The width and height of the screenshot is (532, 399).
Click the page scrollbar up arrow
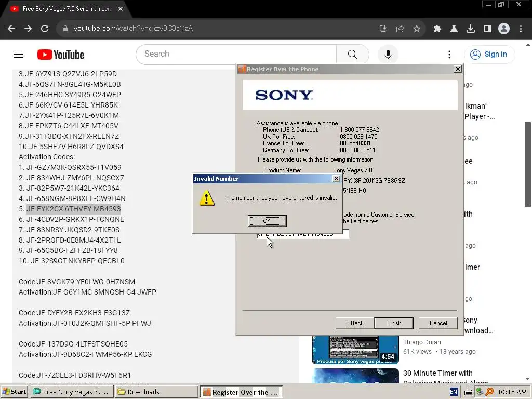pos(528,45)
